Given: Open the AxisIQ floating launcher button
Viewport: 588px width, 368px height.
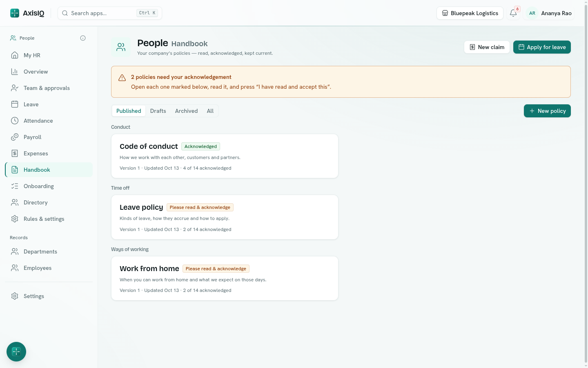Looking at the screenshot, I should (x=16, y=352).
